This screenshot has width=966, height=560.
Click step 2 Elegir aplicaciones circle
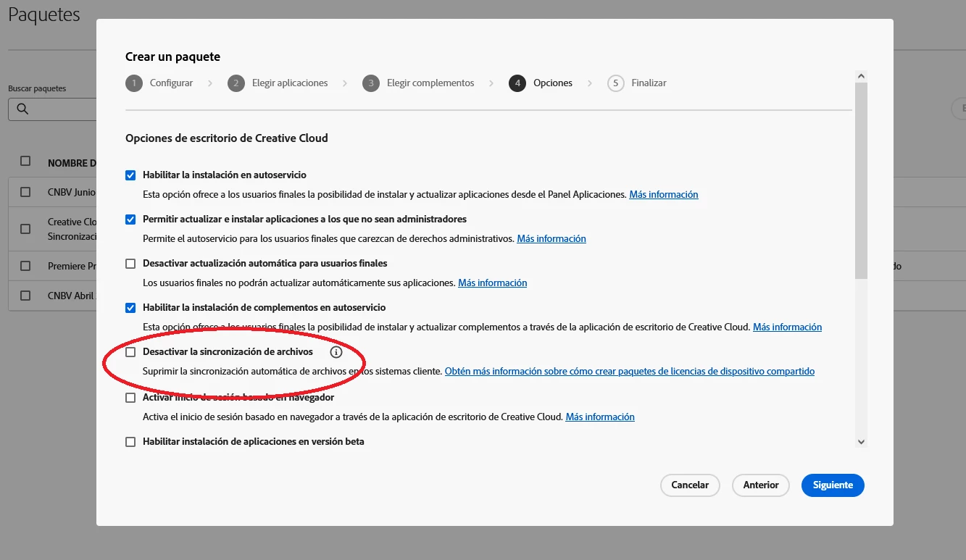point(236,83)
